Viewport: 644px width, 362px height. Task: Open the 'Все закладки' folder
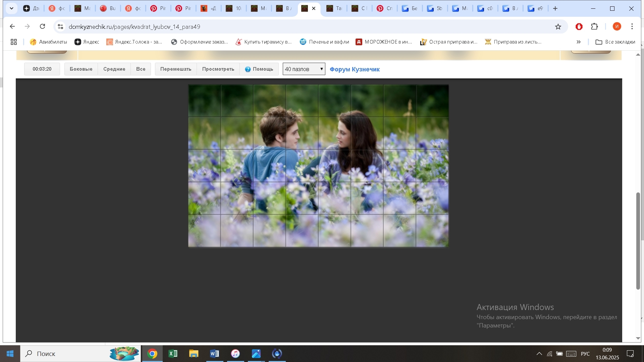[615, 42]
